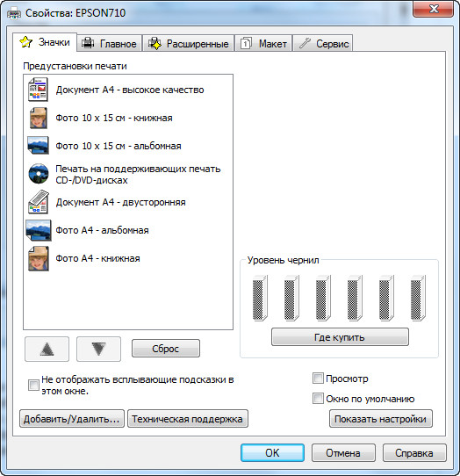The image size is (460, 476).
Task: Open the 'Расширенные' tab
Action: pos(189,43)
